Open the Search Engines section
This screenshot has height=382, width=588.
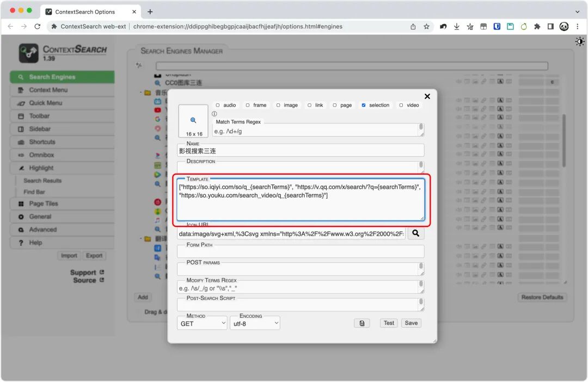point(62,77)
